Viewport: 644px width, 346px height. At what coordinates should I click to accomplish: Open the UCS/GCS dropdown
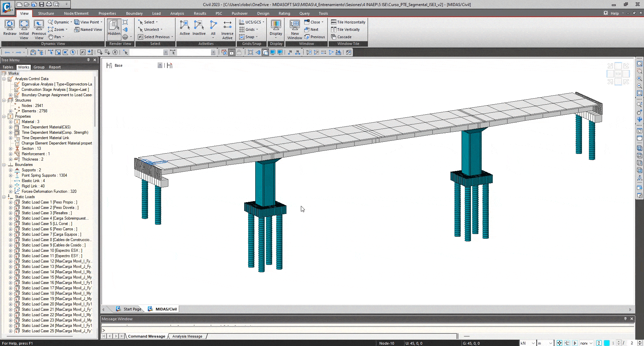click(x=252, y=22)
